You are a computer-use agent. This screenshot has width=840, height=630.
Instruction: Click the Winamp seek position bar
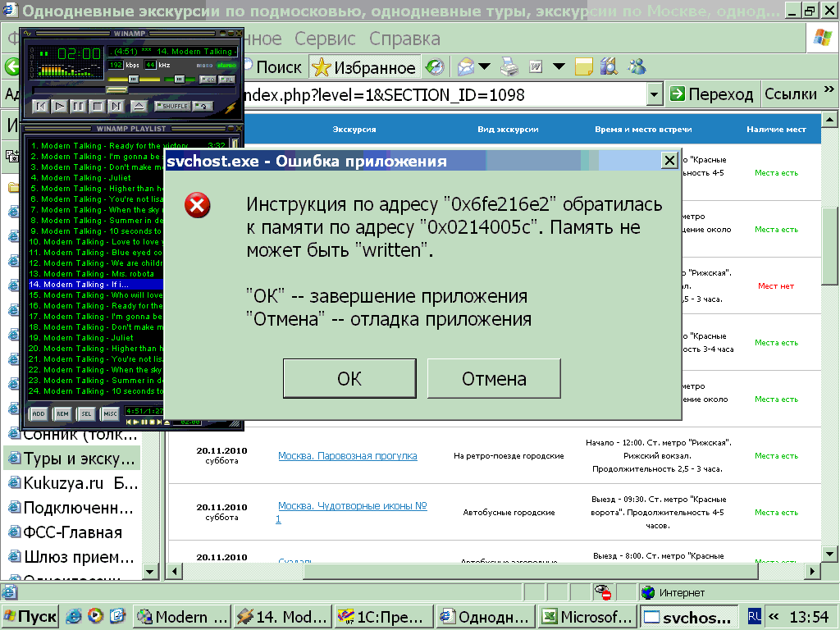(134, 90)
